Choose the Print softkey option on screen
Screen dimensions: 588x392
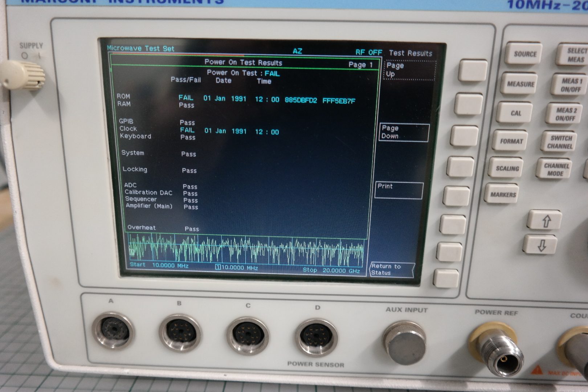(399, 190)
